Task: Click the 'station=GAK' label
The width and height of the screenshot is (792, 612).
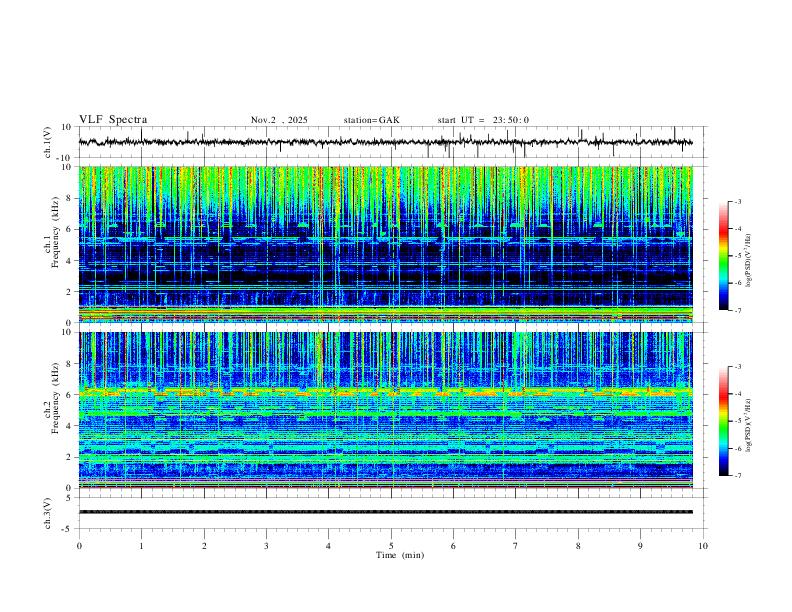Action: (x=371, y=120)
